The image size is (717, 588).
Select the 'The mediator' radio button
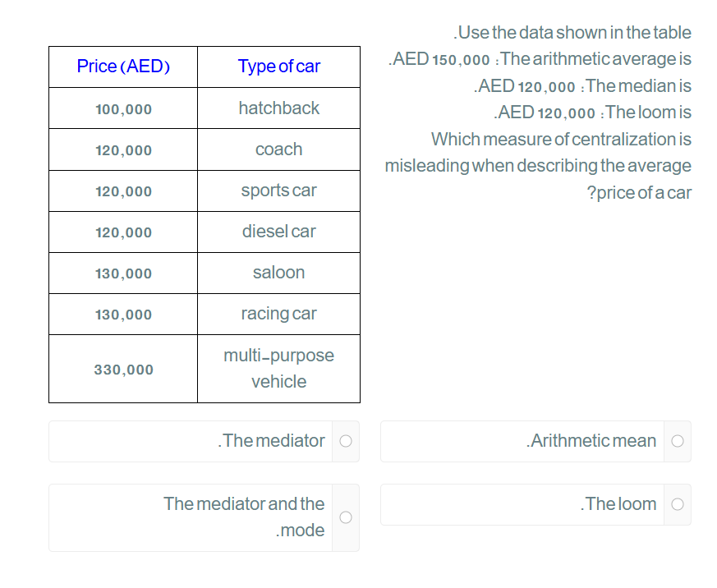point(346,441)
